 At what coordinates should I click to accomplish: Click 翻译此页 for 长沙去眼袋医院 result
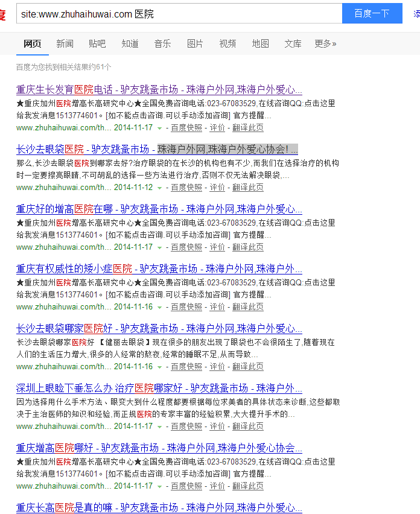248,188
